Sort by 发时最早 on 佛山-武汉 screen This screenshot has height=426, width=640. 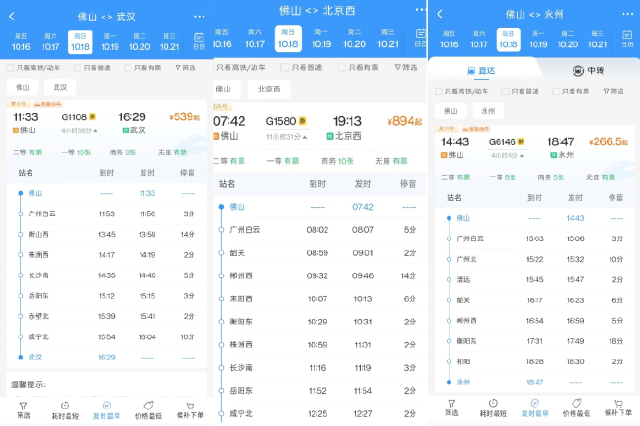107,410
